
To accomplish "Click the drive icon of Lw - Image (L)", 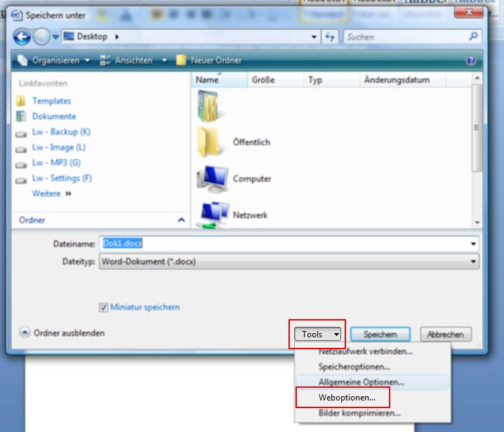I will click(21, 149).
